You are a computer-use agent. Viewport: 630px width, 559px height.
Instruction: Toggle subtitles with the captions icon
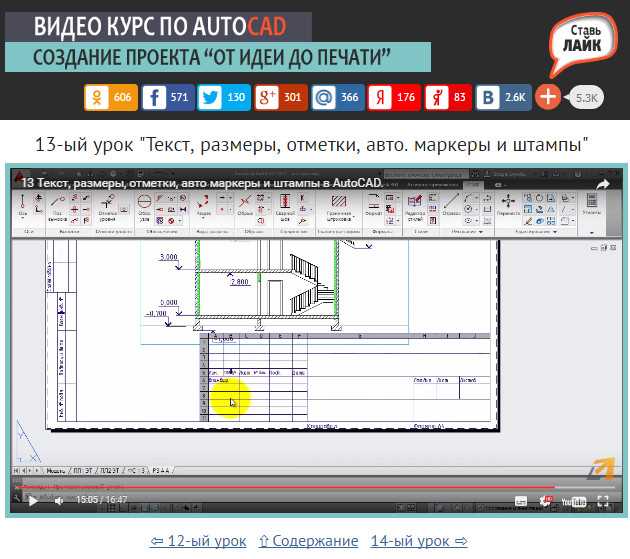(521, 501)
